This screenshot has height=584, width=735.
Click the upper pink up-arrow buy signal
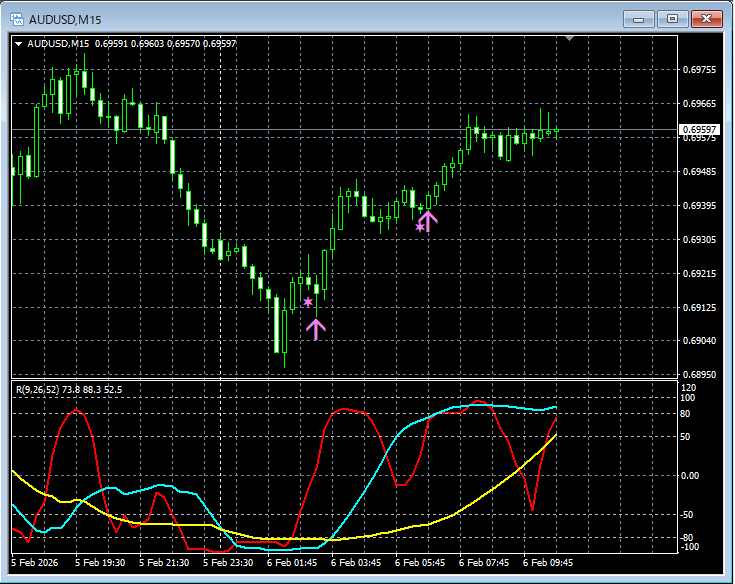(428, 221)
